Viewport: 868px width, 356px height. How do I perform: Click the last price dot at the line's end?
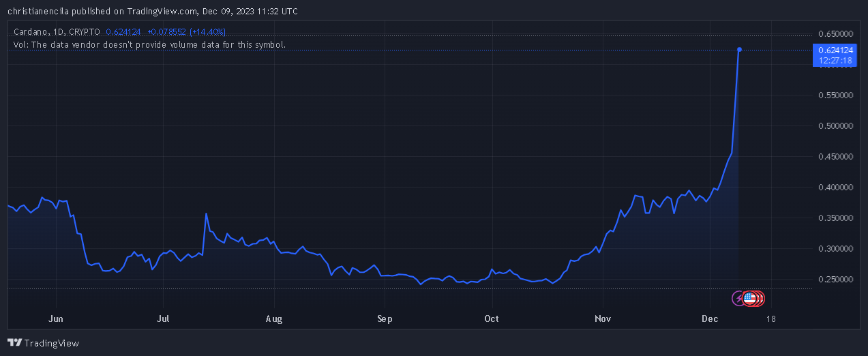click(739, 49)
